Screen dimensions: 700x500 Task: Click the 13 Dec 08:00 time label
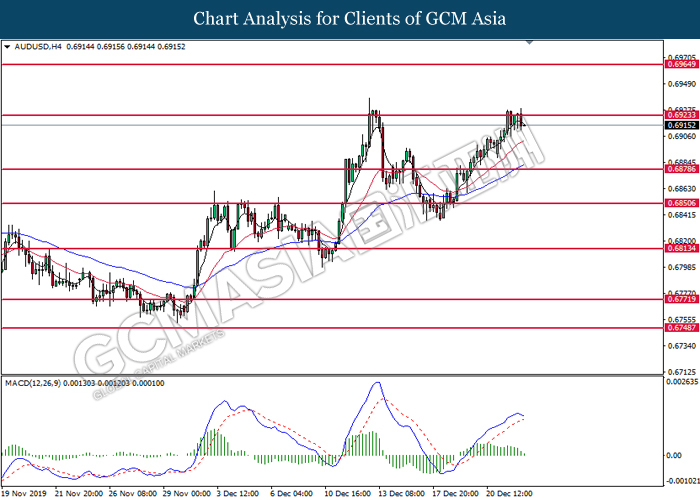pyautogui.click(x=401, y=493)
